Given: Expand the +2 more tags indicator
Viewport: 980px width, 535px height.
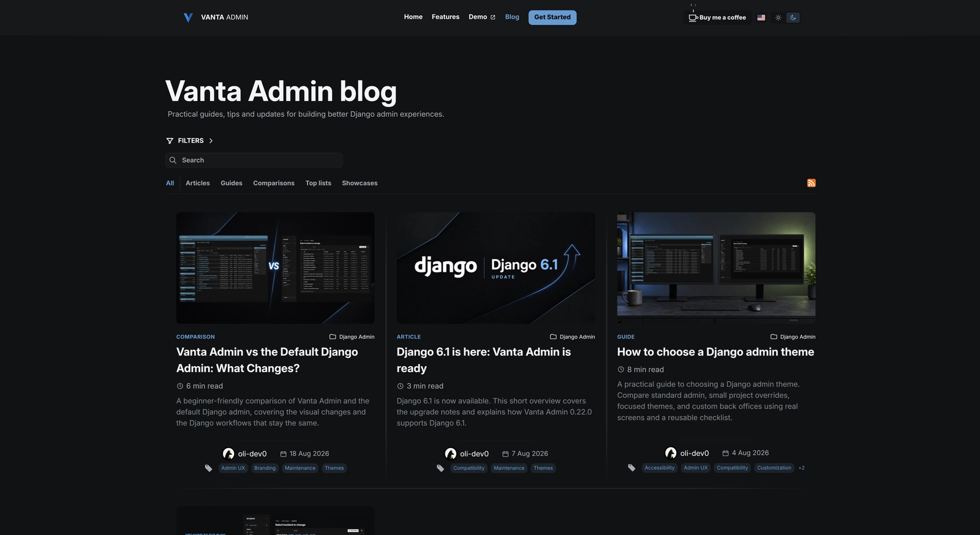Looking at the screenshot, I should 802,468.
